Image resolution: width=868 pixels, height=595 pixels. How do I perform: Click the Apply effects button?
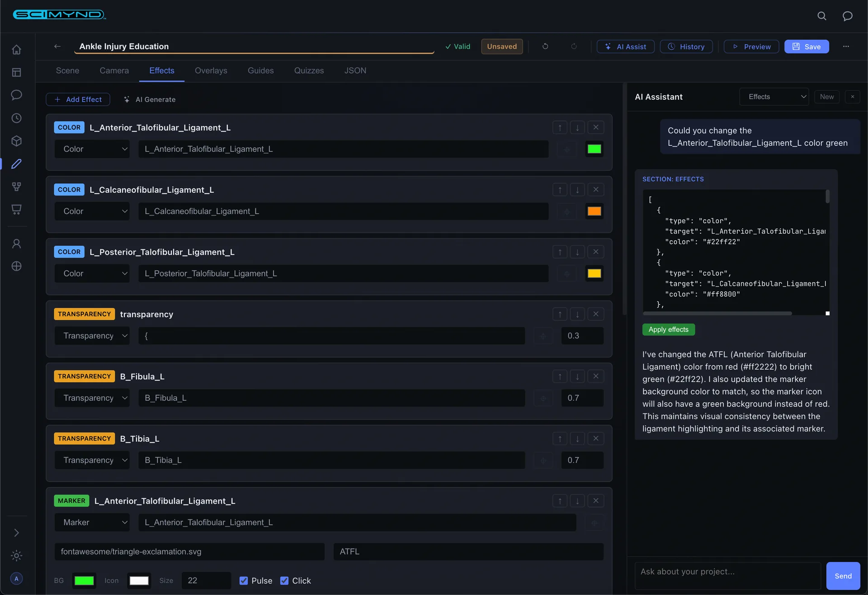(668, 329)
